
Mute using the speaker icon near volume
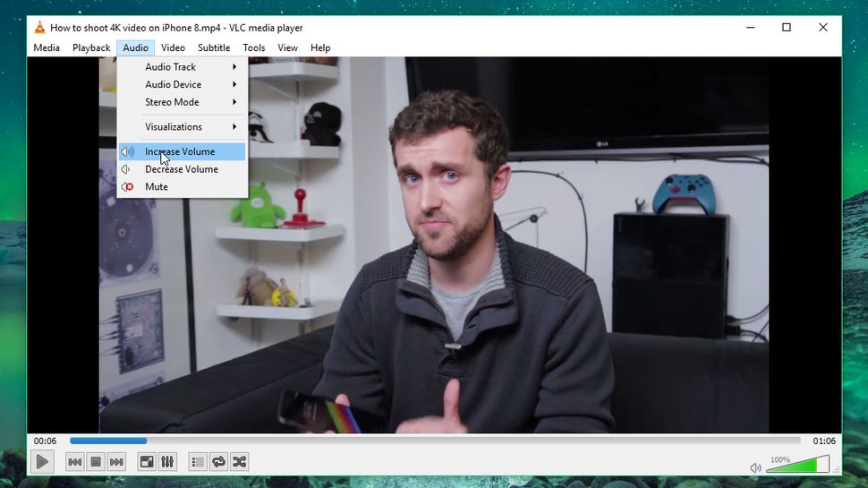coord(755,467)
